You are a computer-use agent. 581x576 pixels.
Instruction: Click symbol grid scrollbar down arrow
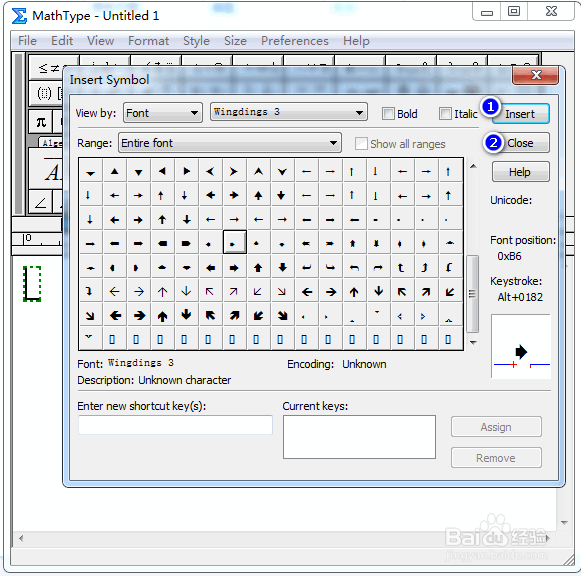point(473,343)
